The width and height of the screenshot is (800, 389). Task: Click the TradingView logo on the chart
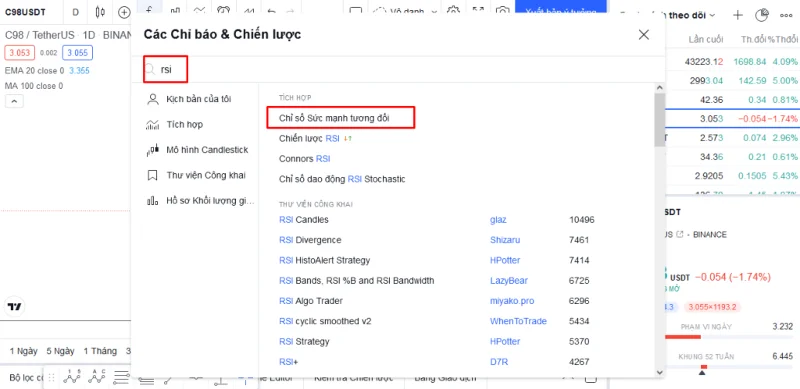point(15,307)
